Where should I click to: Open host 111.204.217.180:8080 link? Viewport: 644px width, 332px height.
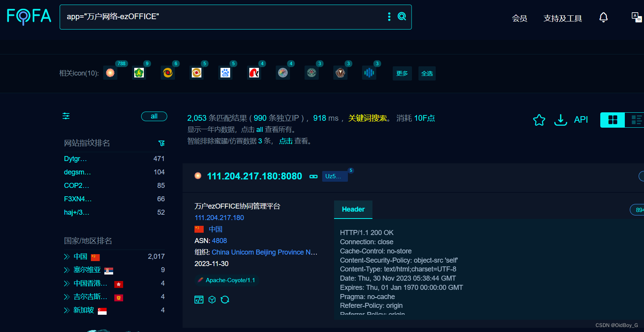coord(255,176)
